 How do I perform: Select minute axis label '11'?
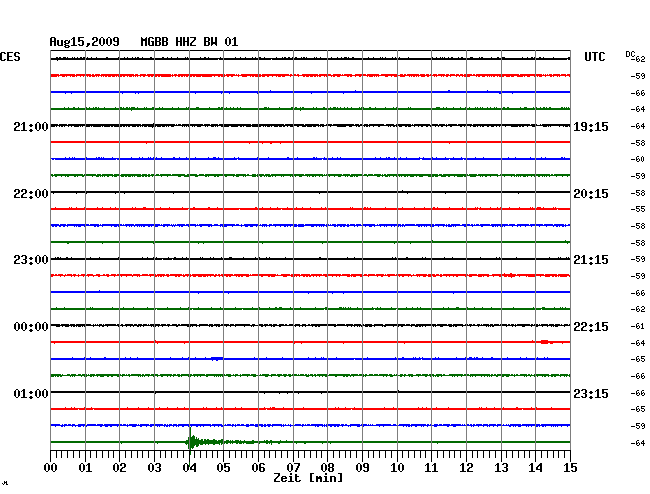pyautogui.click(x=431, y=467)
